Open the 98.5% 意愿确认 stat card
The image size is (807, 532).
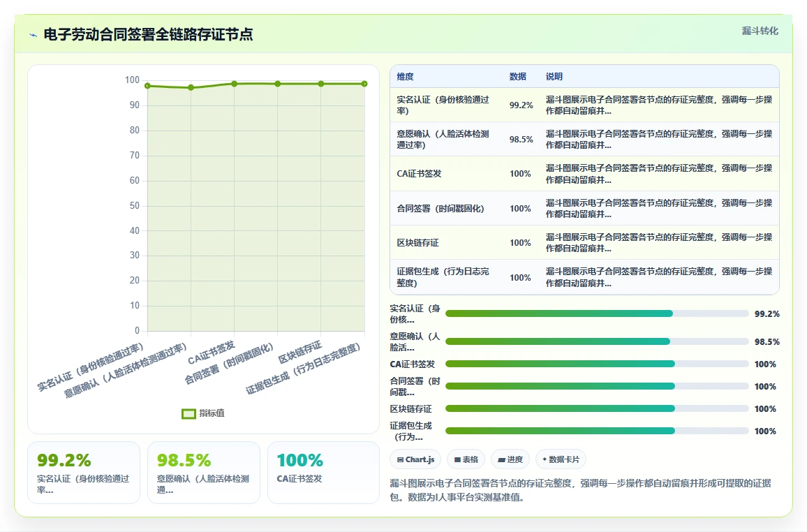point(204,473)
